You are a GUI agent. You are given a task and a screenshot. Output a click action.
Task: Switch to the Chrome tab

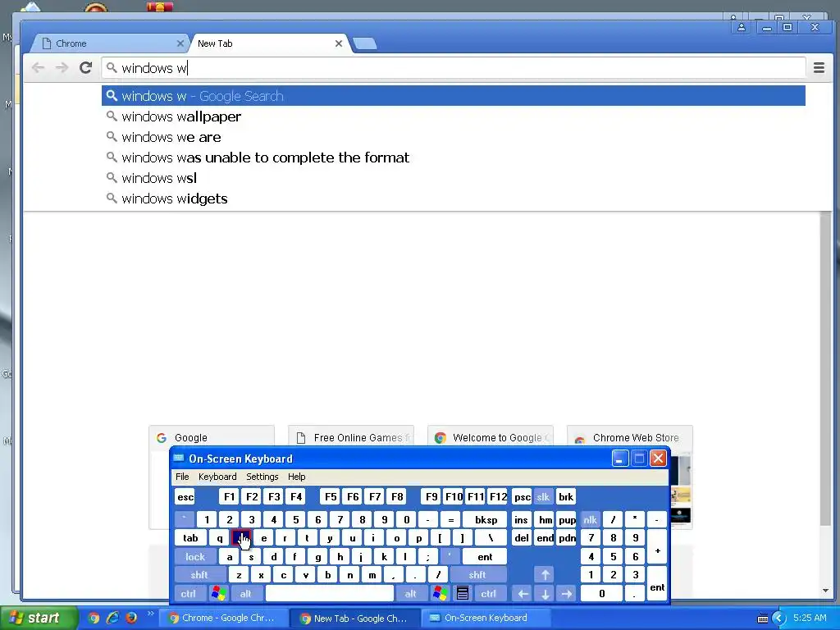pyautogui.click(x=110, y=43)
